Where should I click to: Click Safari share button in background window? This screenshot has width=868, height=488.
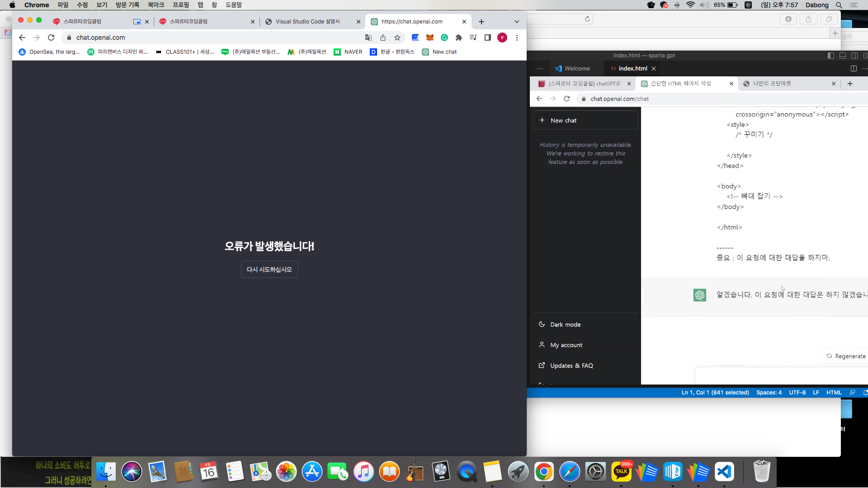808,19
